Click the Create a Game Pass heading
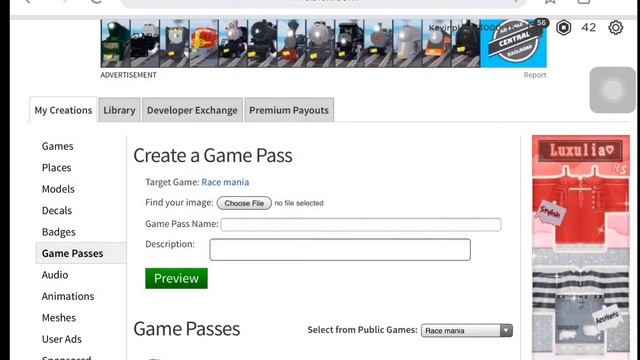640x360 pixels. (x=213, y=156)
